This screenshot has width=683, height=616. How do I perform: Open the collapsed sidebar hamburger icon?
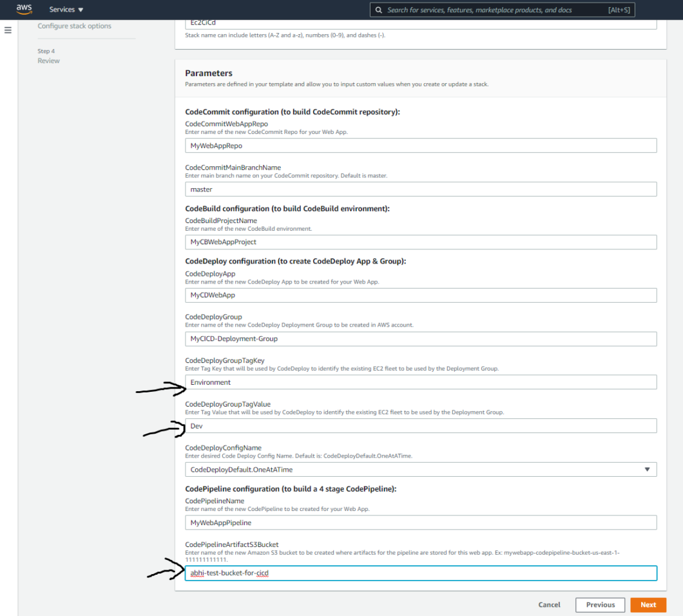coord(8,30)
